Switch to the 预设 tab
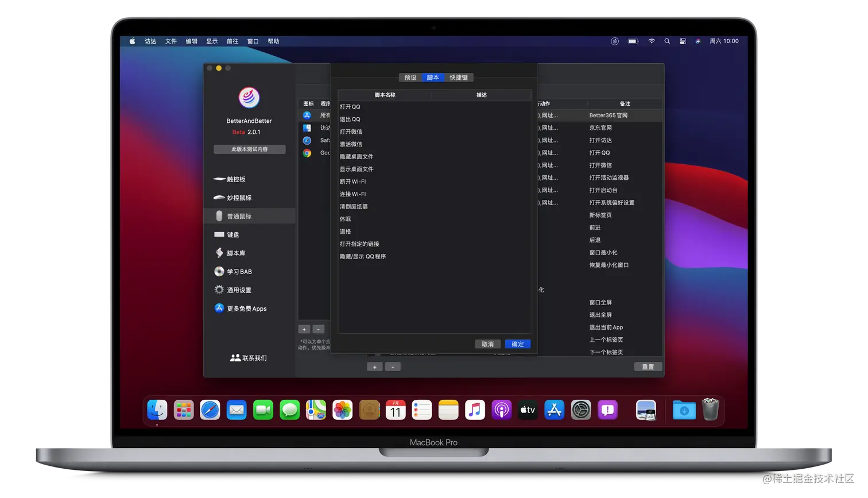This screenshot has height=498, width=868. coord(410,78)
